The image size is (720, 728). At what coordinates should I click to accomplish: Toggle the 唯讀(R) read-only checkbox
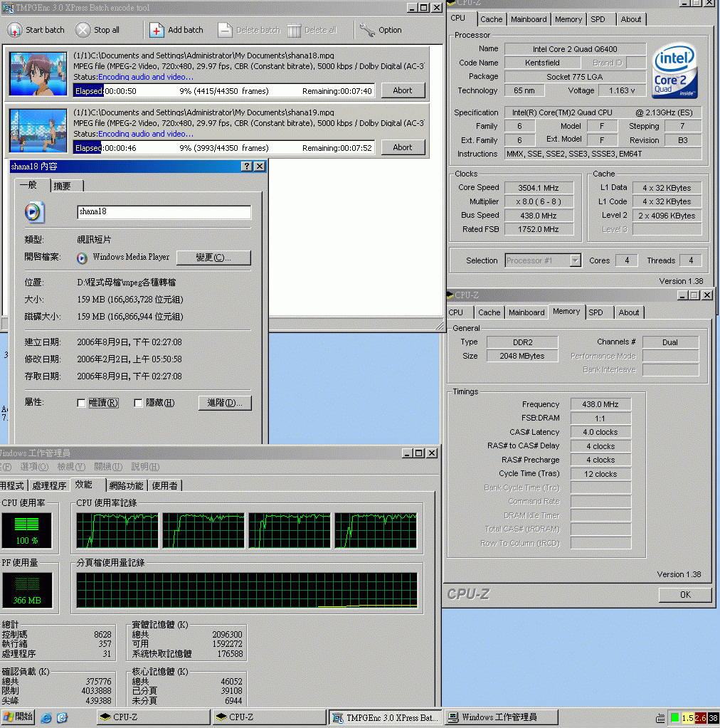click(81, 403)
